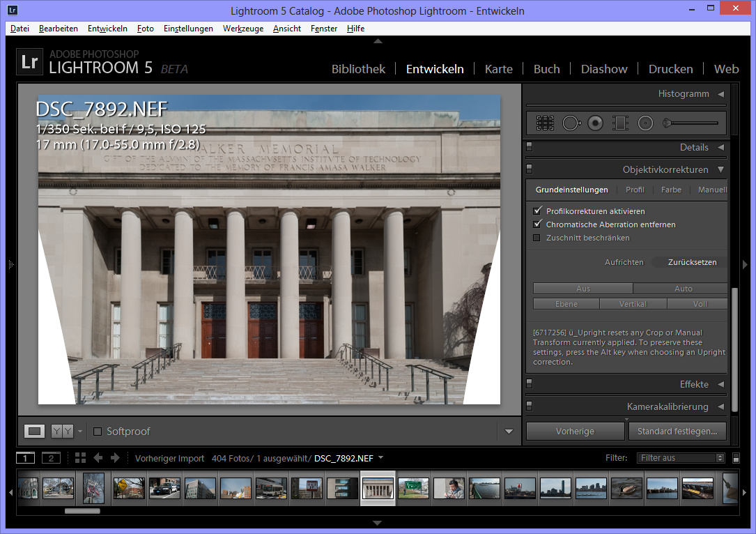
Task: Switch to Grundeinstellungen tab
Action: 571,190
